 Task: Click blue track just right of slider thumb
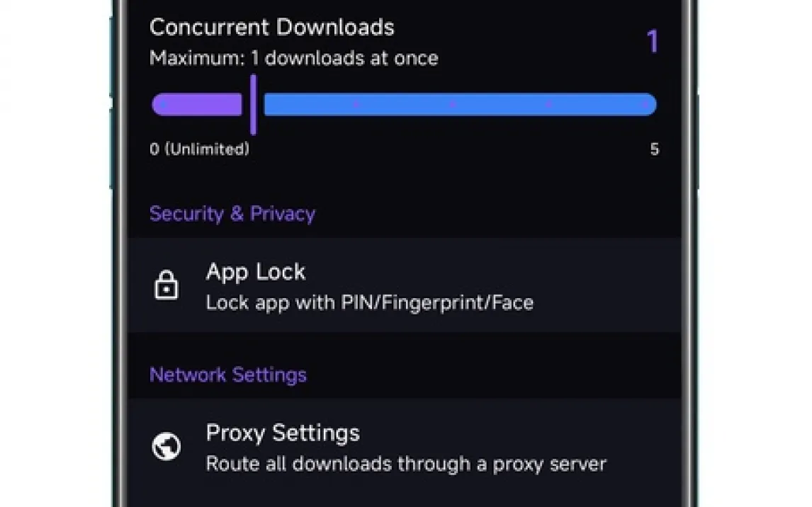click(x=276, y=105)
